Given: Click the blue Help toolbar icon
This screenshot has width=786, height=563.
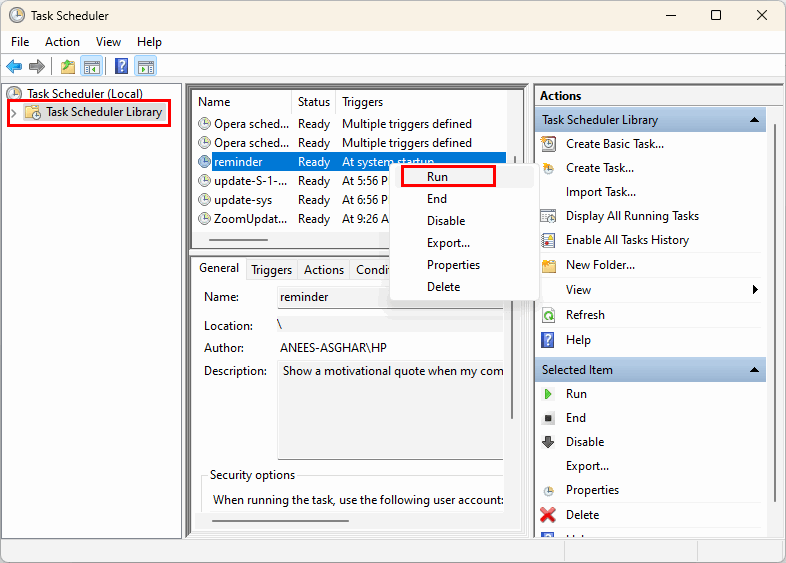Looking at the screenshot, I should tap(121, 67).
